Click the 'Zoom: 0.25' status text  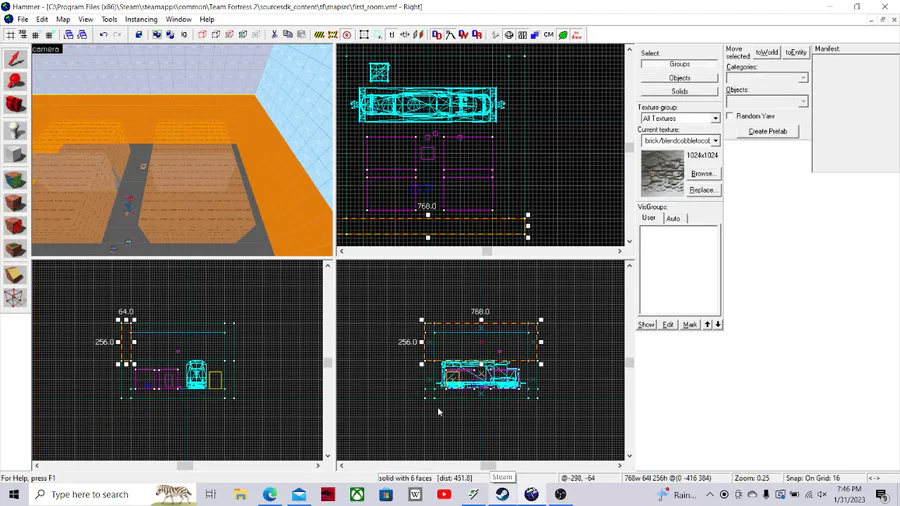click(751, 478)
